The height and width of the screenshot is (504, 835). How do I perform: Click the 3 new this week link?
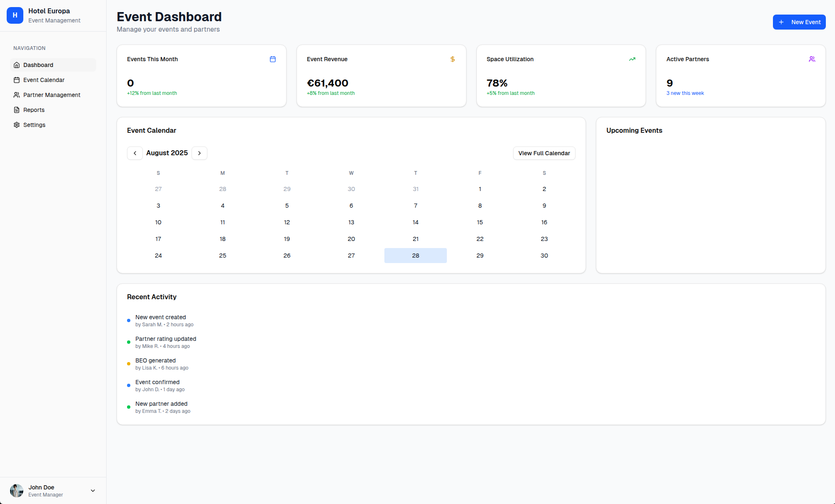click(685, 93)
